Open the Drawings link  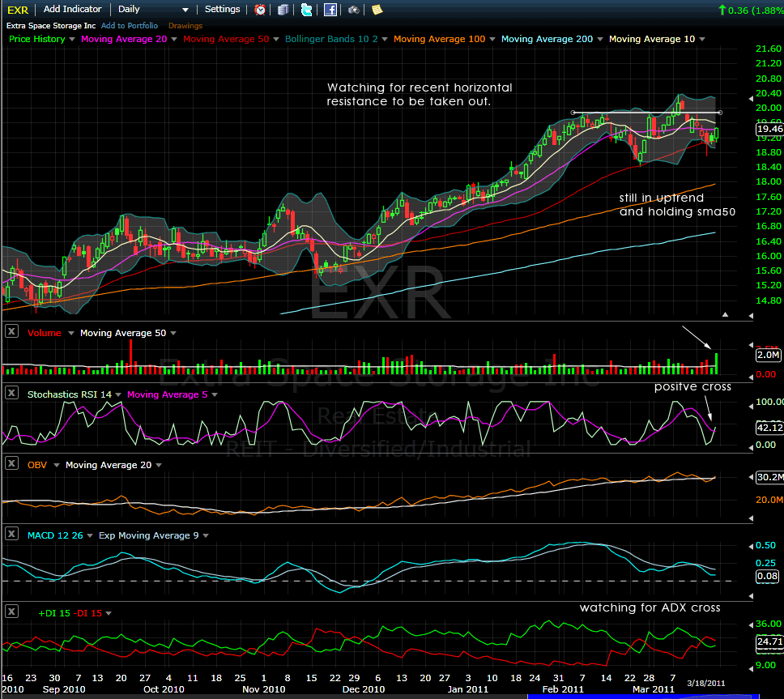tap(185, 25)
